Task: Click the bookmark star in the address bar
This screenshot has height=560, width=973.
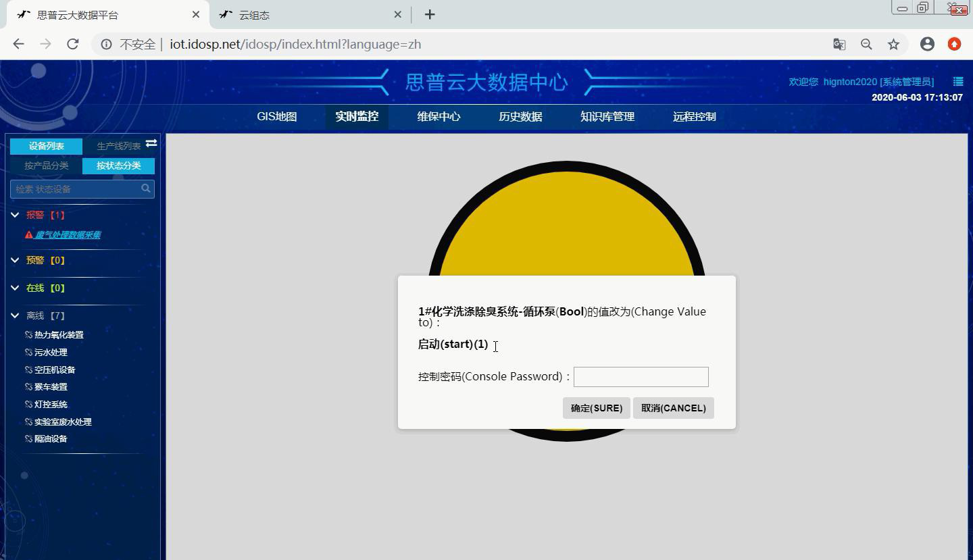Action: (893, 43)
